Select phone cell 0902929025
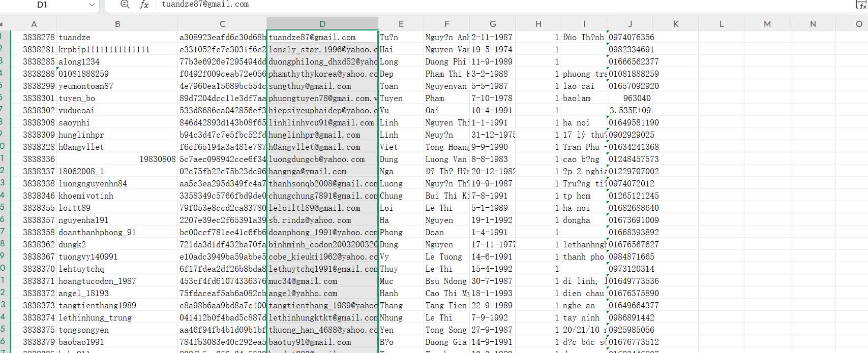Screen dimensions: 868x353 tap(630, 135)
